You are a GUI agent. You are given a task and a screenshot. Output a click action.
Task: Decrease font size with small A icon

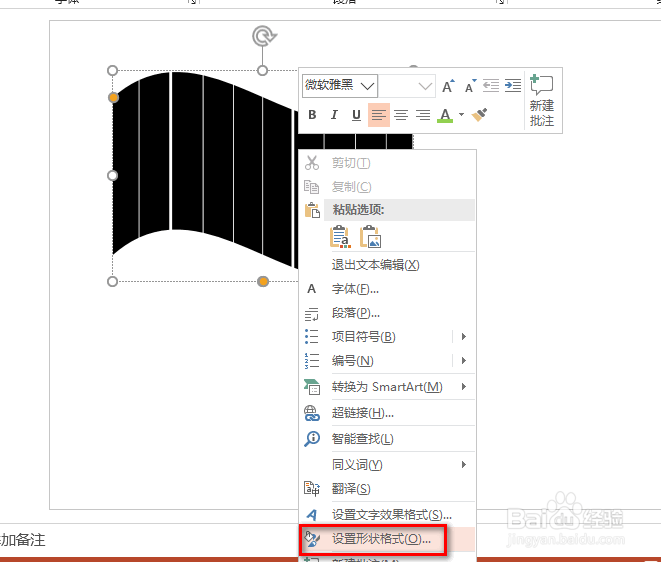click(470, 86)
